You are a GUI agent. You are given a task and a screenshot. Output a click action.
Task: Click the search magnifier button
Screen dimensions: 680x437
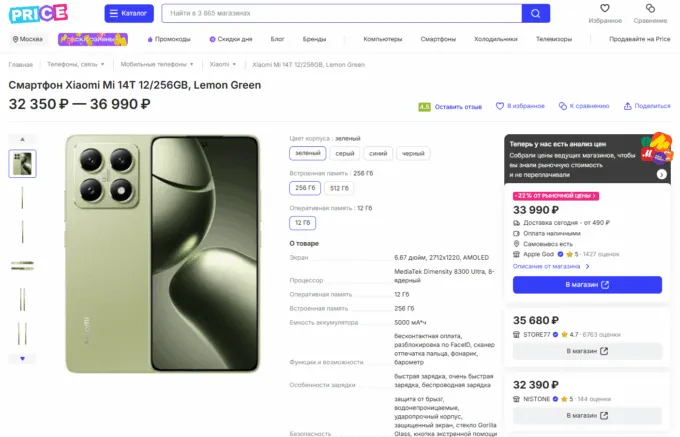tap(536, 13)
